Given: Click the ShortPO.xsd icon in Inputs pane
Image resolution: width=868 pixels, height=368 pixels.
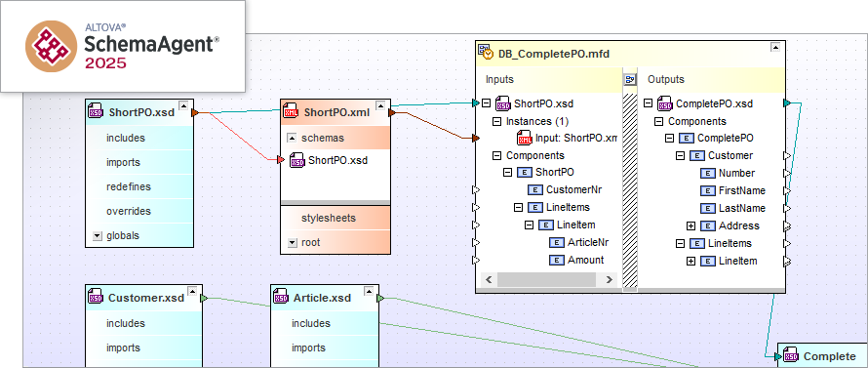Looking at the screenshot, I should (x=503, y=103).
